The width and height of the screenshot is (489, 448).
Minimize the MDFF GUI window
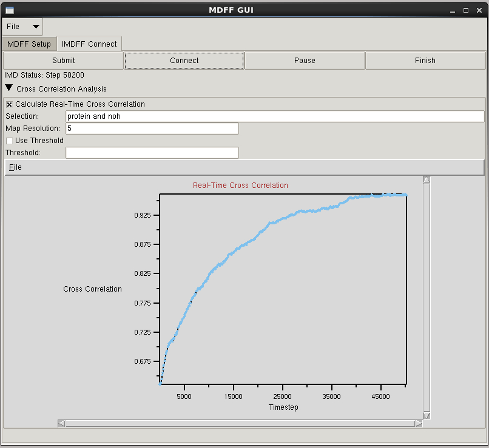pos(453,10)
